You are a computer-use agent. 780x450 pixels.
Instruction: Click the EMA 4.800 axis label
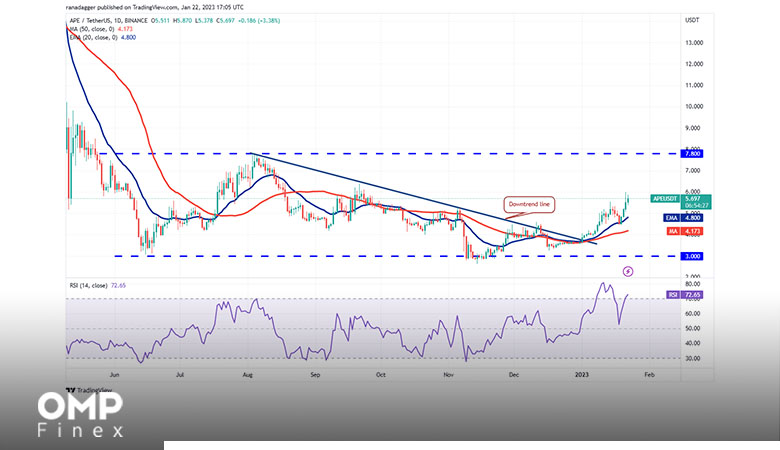(x=683, y=218)
